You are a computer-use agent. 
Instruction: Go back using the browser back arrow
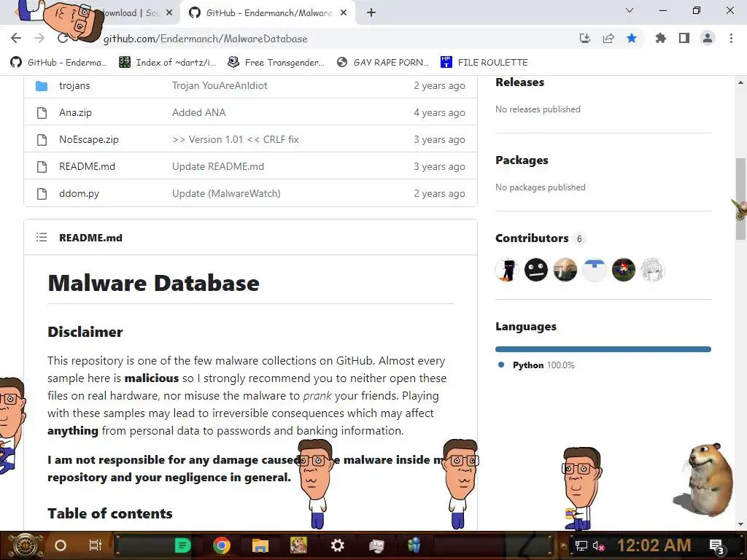coord(16,38)
